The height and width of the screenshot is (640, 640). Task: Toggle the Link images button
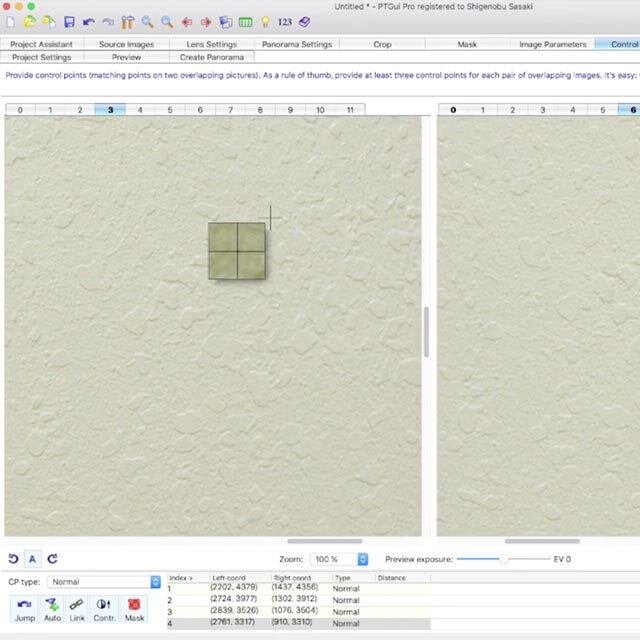pos(78,609)
